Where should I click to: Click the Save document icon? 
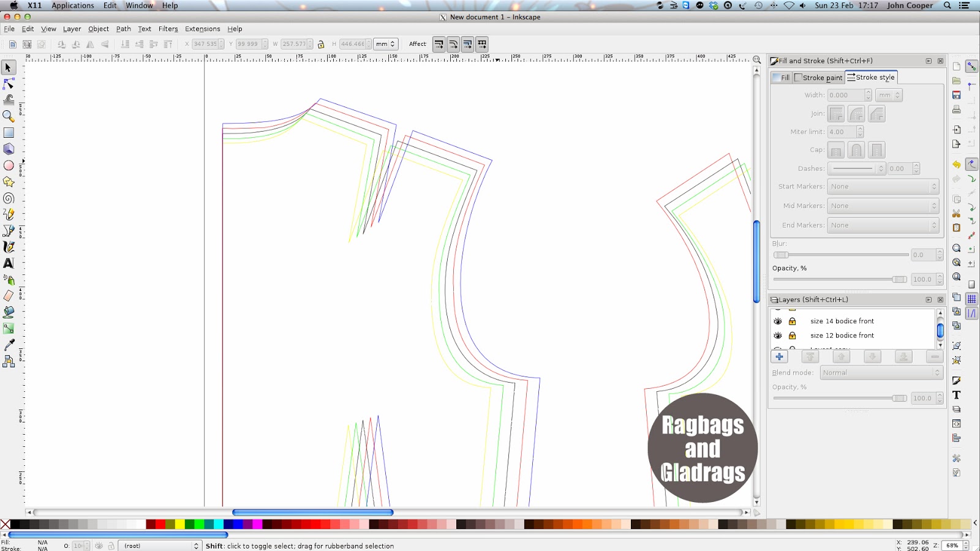(957, 95)
